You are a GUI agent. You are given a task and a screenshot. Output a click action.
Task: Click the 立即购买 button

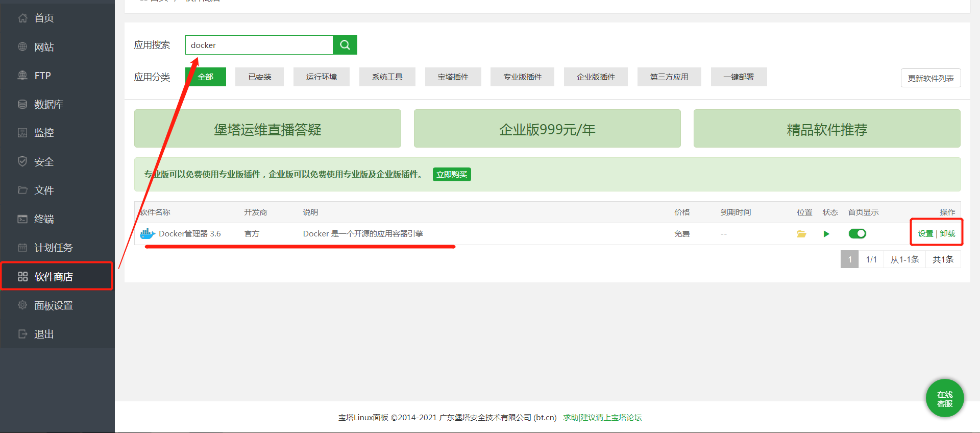click(452, 175)
